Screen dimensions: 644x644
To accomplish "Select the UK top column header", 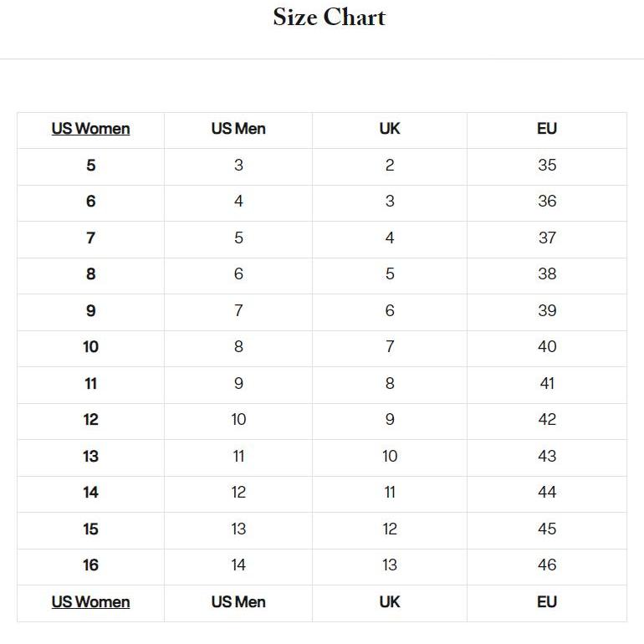I will click(x=390, y=129).
